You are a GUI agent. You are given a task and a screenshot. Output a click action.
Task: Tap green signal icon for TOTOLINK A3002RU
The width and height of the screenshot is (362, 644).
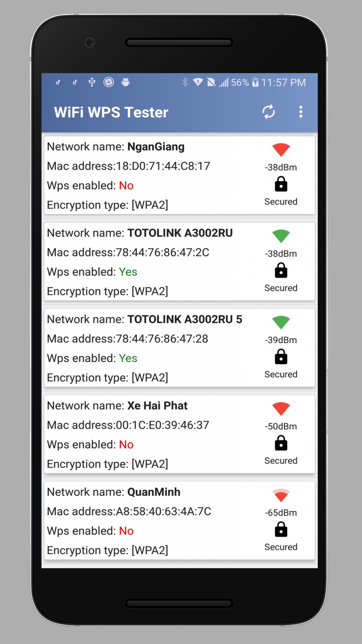281,236
